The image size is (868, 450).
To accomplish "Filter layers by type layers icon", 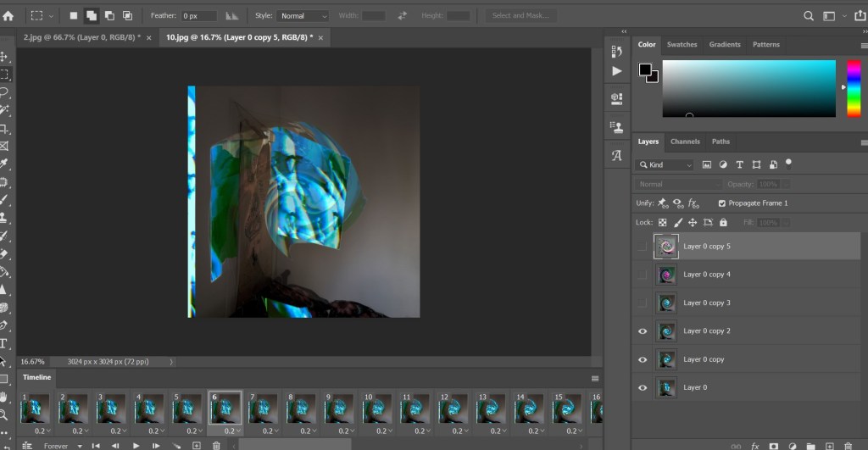I will [x=739, y=164].
